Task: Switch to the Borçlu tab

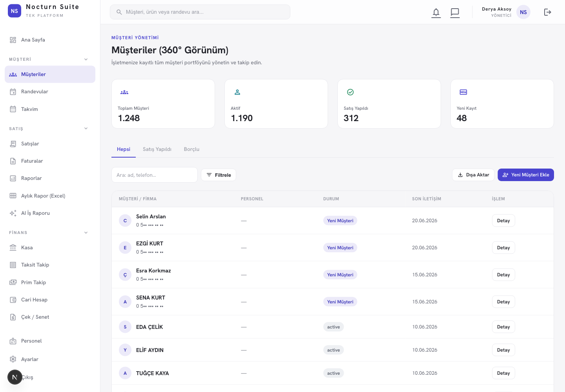Action: 191,149
